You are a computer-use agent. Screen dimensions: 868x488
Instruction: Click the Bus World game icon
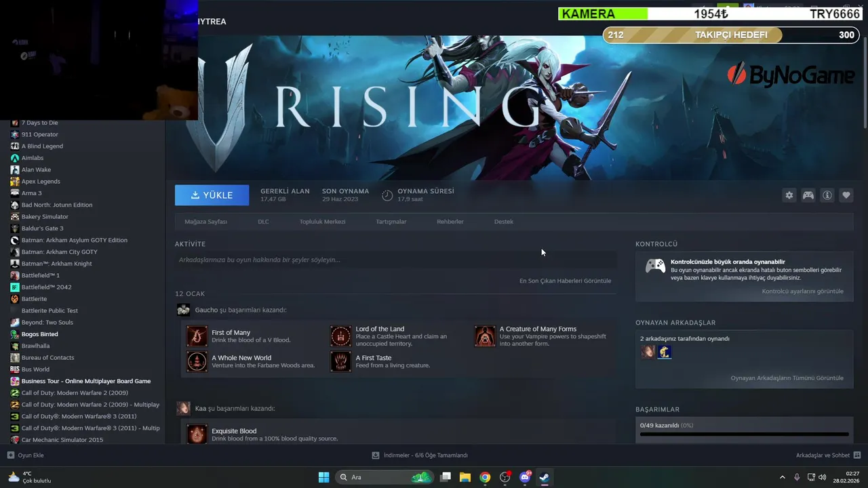15,369
